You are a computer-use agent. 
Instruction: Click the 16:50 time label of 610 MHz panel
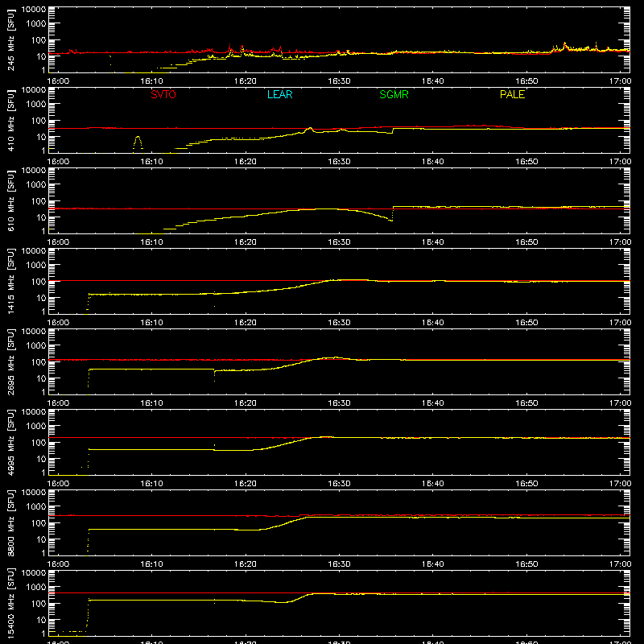(526, 242)
